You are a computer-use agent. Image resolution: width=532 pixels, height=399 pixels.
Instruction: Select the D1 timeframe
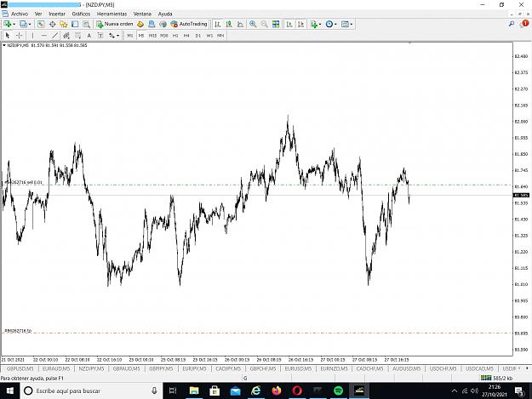click(x=198, y=35)
